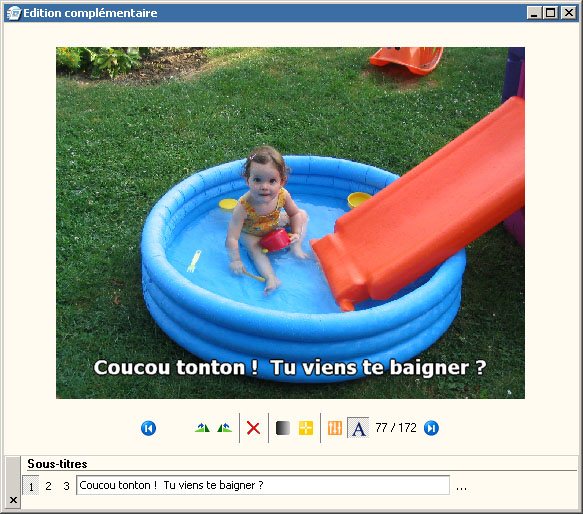The image size is (583, 514).
Task: Go to the next photo with the blue forward button
Action: tap(431, 428)
